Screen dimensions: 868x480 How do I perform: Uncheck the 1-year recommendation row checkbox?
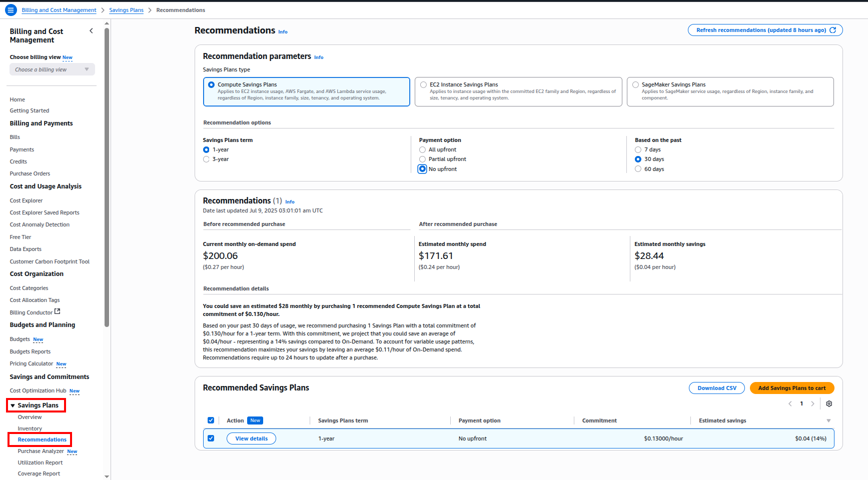pos(211,438)
